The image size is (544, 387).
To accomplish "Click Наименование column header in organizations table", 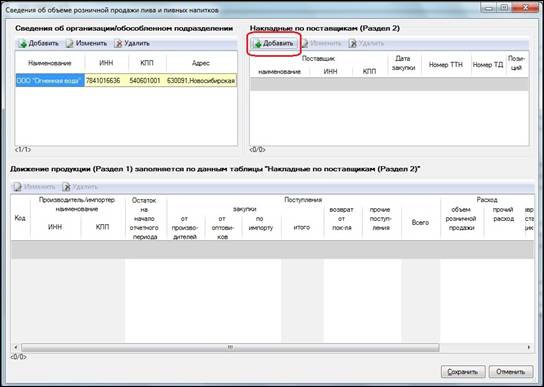I will click(x=50, y=63).
